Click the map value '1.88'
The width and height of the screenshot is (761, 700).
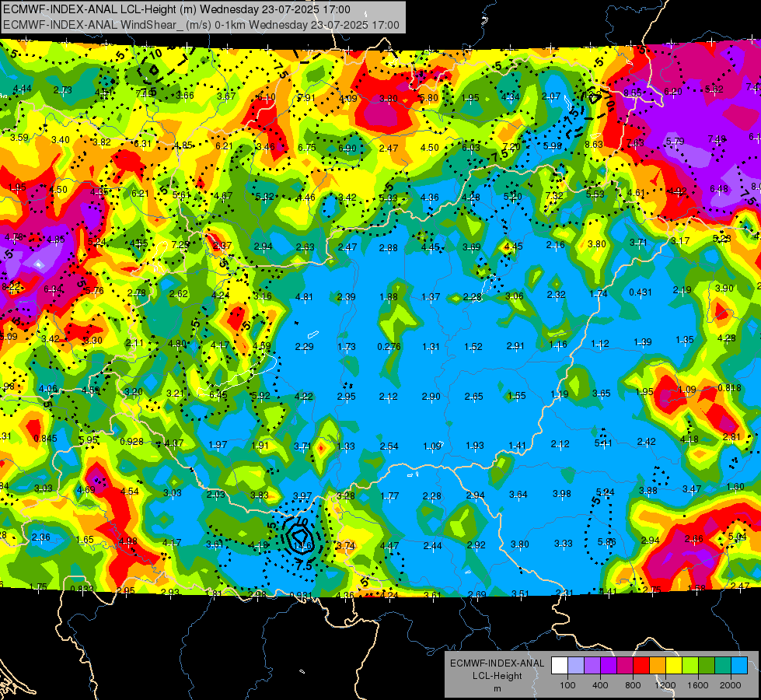click(x=389, y=297)
